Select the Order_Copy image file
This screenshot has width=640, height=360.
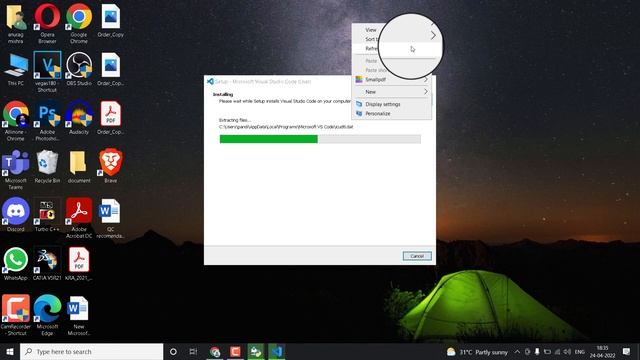(x=111, y=20)
